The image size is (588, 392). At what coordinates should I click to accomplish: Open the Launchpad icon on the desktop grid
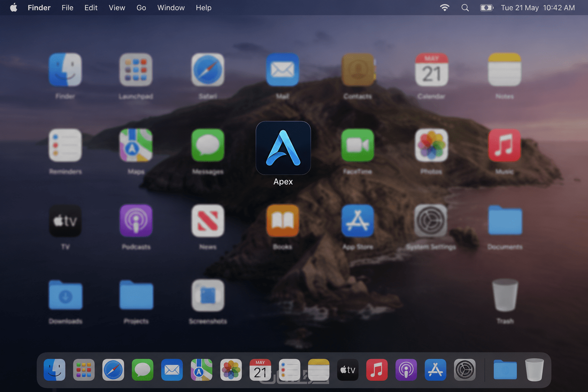[x=136, y=70]
